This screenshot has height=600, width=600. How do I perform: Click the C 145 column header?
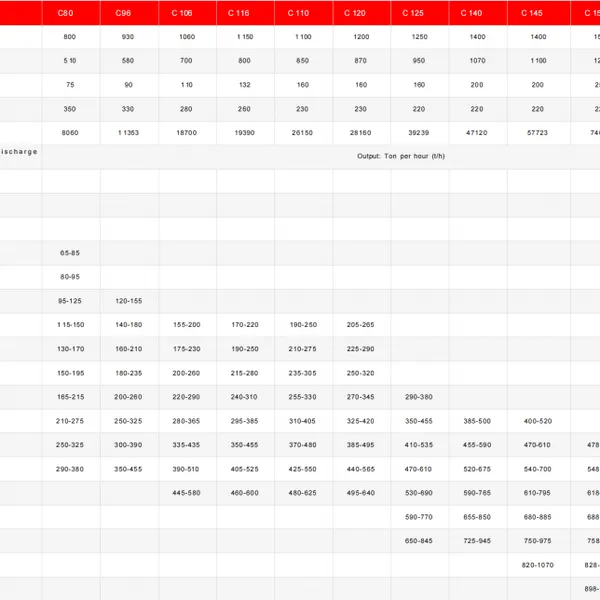coord(539,13)
